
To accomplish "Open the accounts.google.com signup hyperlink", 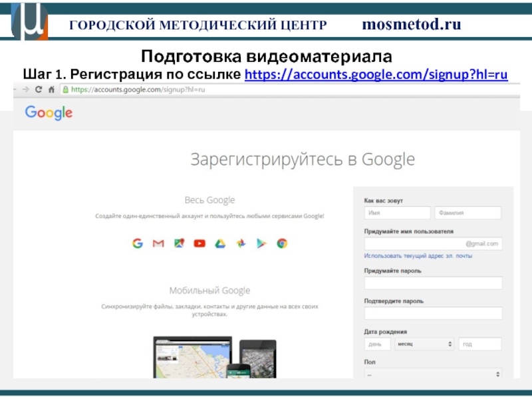I will coord(376,74).
